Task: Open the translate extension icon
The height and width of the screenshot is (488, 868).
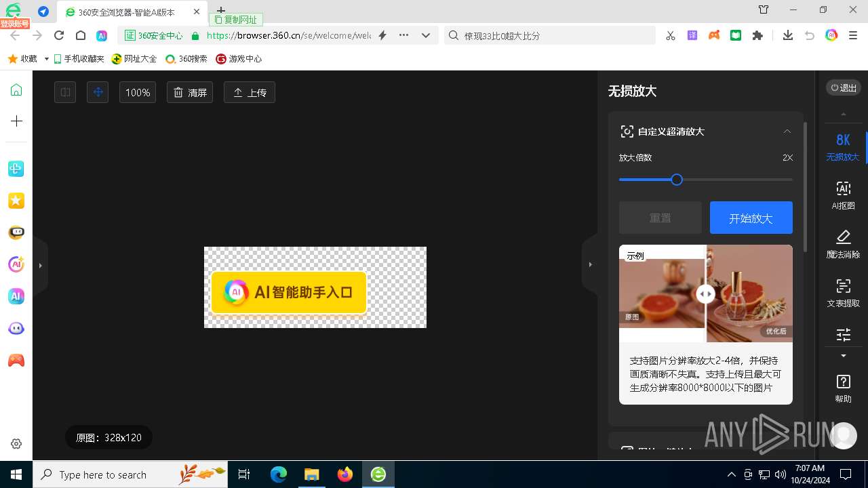Action: coord(692,35)
